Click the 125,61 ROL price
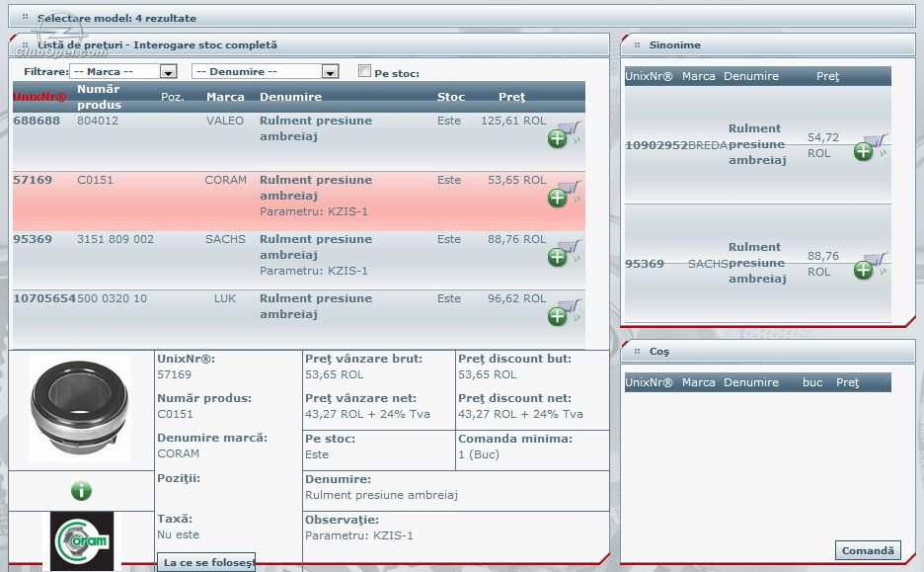 [x=513, y=121]
